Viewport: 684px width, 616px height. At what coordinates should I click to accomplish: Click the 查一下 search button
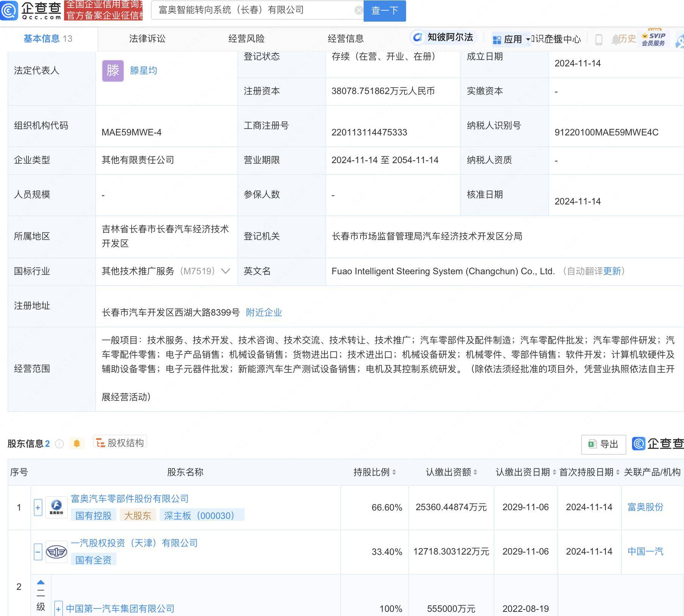pyautogui.click(x=384, y=11)
